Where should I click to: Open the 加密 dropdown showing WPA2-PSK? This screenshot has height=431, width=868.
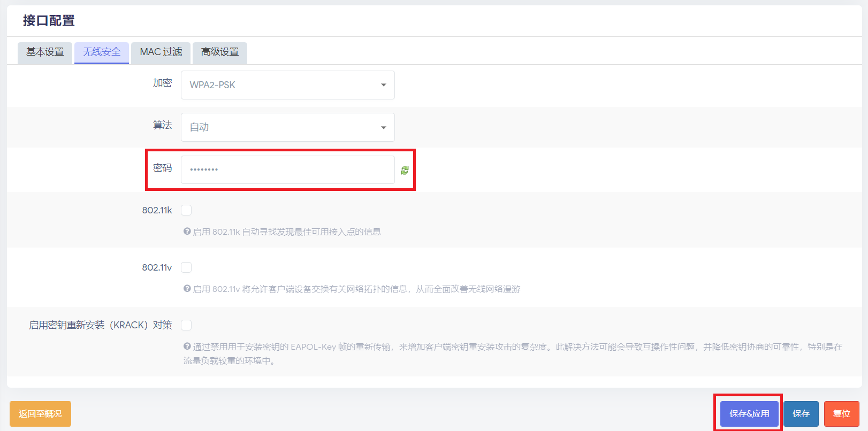pyautogui.click(x=287, y=85)
